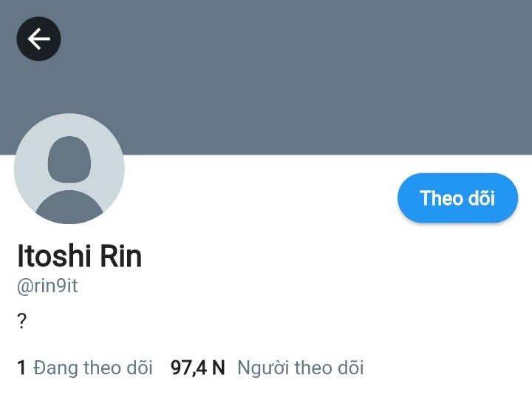Click the 97,4 N follower count
The image size is (532, 395).
pos(198,368)
